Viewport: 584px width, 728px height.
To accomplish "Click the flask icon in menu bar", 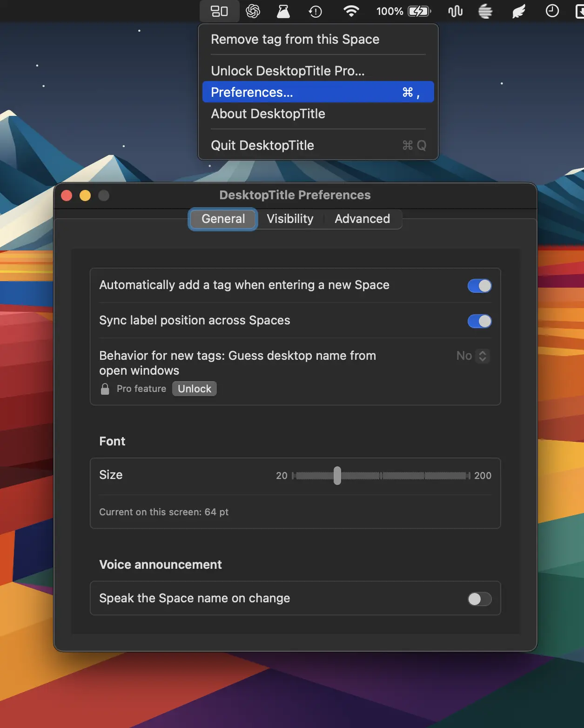I will click(283, 11).
